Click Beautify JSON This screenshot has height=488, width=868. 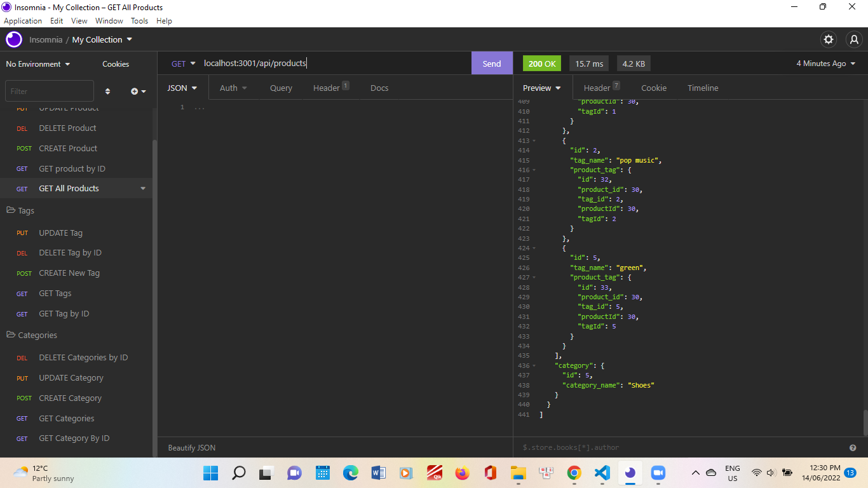coord(192,448)
